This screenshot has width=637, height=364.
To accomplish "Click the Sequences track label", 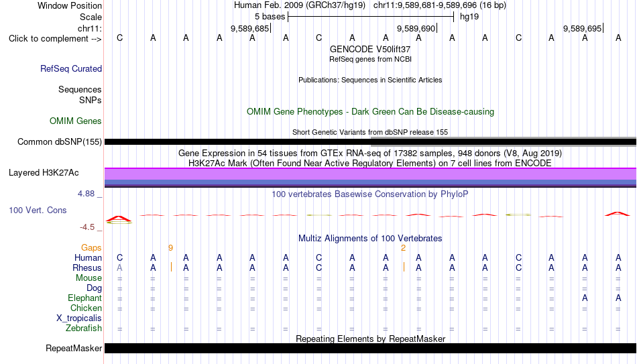I will [x=80, y=89].
